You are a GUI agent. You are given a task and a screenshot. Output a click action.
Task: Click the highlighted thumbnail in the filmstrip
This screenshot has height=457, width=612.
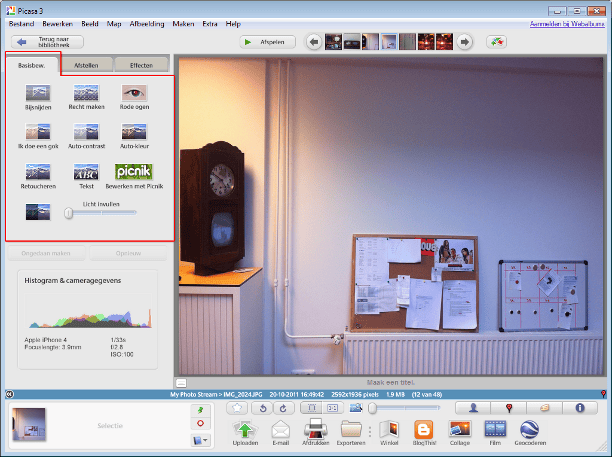389,42
